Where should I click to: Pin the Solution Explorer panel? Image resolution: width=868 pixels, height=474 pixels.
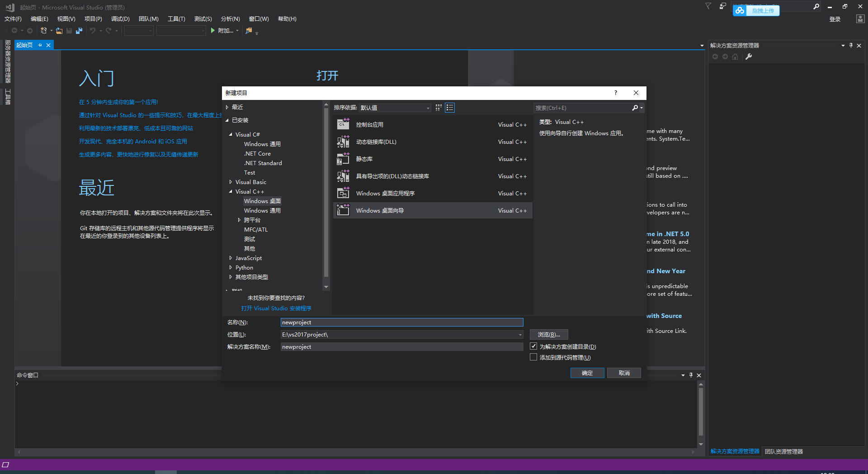(x=851, y=45)
